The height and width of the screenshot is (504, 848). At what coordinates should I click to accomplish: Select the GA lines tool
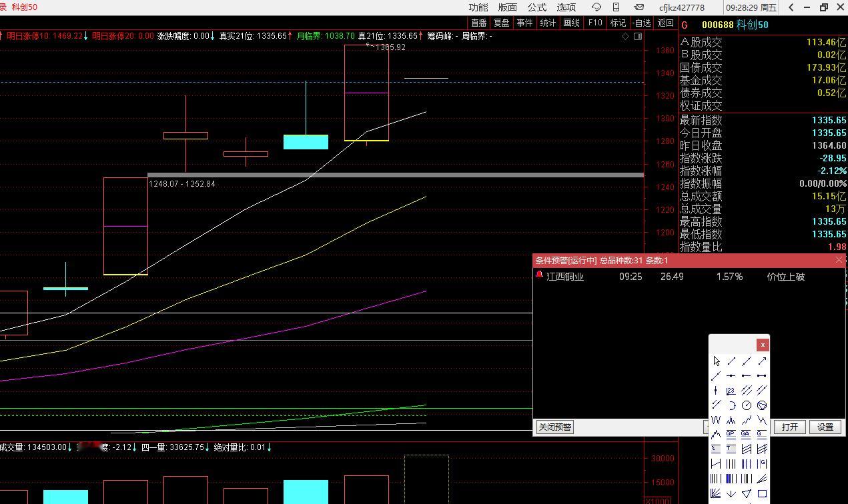(747, 434)
